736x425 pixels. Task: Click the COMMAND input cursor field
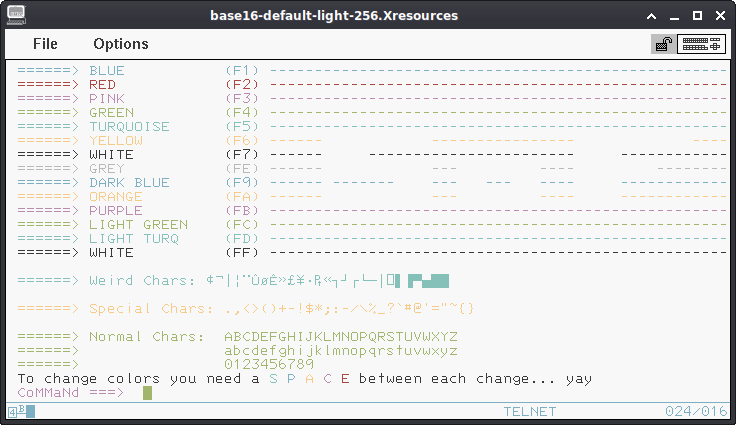click(x=147, y=393)
